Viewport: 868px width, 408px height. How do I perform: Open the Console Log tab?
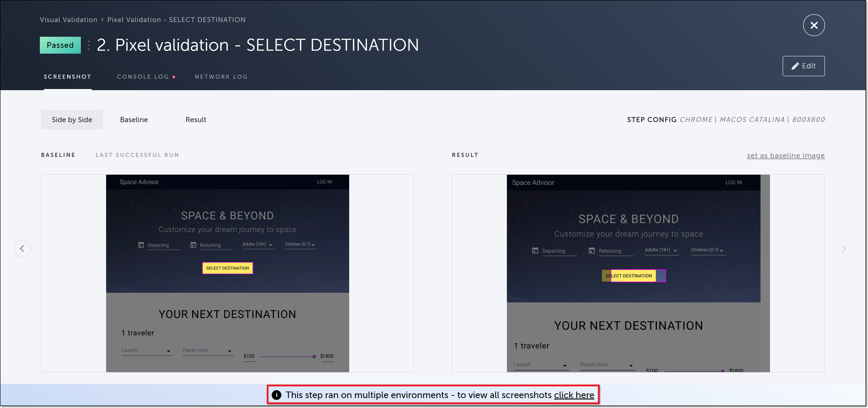[143, 77]
